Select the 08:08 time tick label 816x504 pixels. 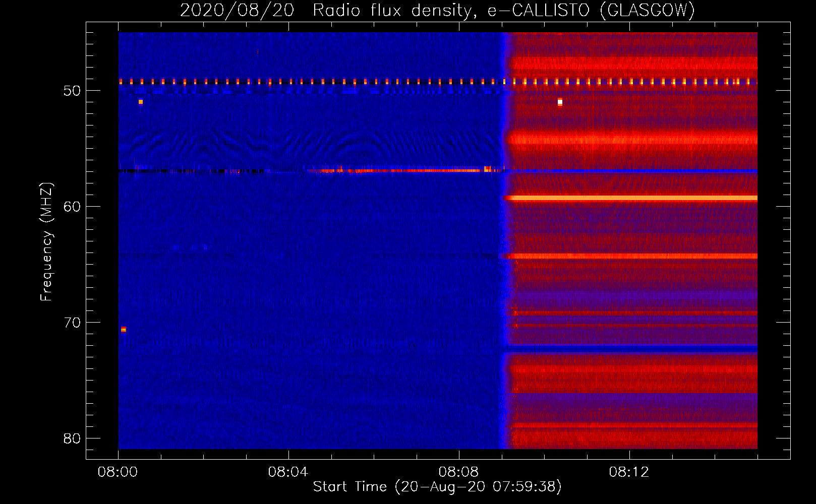[459, 472]
